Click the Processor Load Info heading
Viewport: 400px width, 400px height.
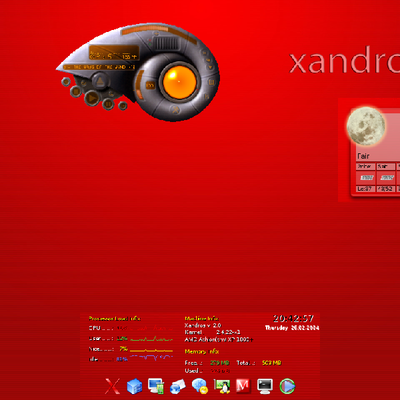coord(115,319)
